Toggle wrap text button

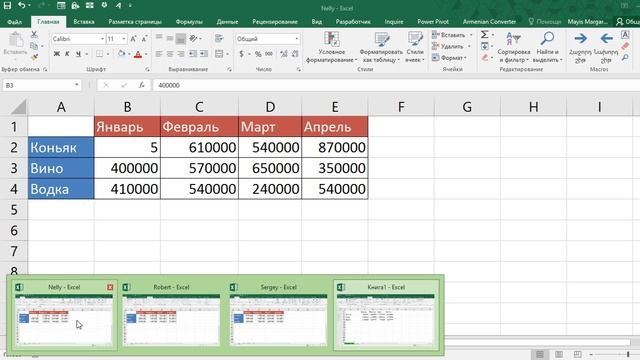pos(219,38)
